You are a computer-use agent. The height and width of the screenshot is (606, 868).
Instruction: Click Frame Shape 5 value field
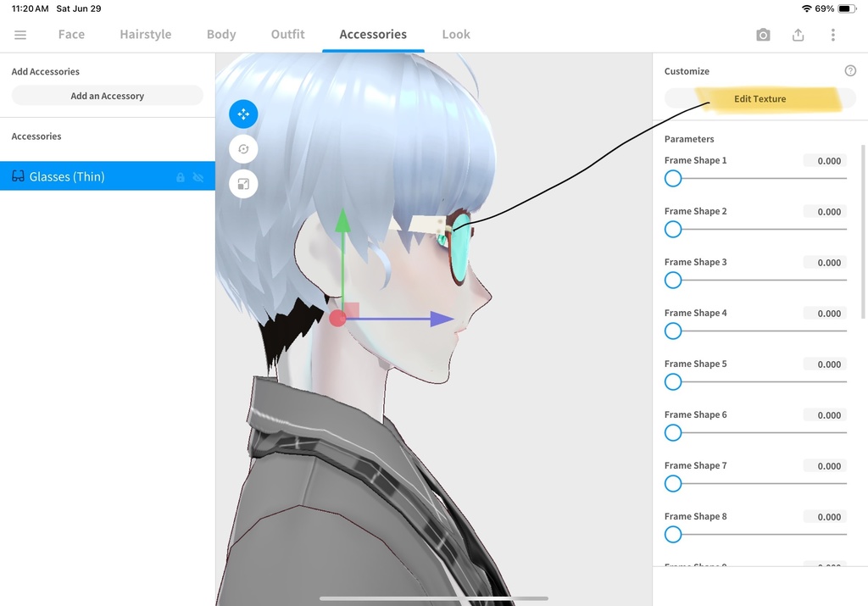825,364
